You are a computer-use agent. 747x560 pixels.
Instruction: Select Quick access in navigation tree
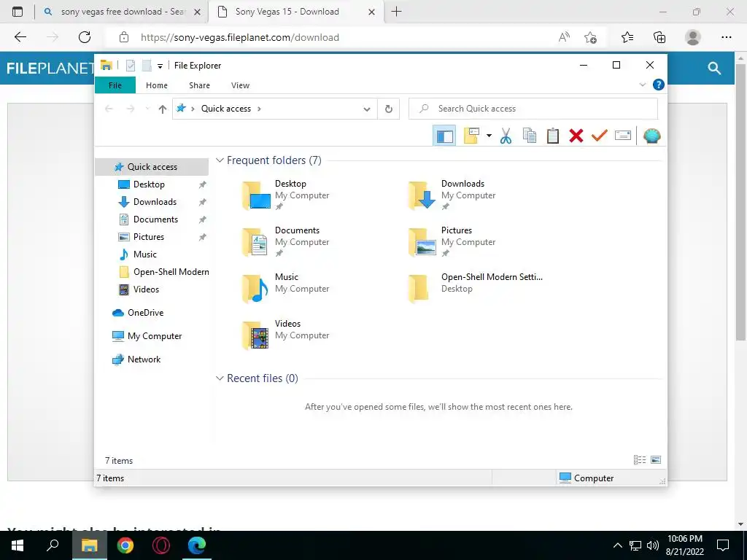(152, 167)
